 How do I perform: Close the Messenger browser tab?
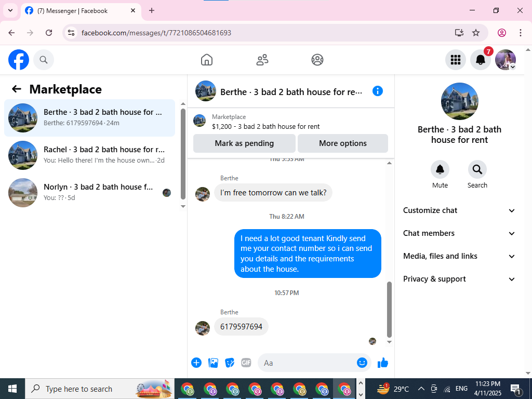click(x=133, y=10)
